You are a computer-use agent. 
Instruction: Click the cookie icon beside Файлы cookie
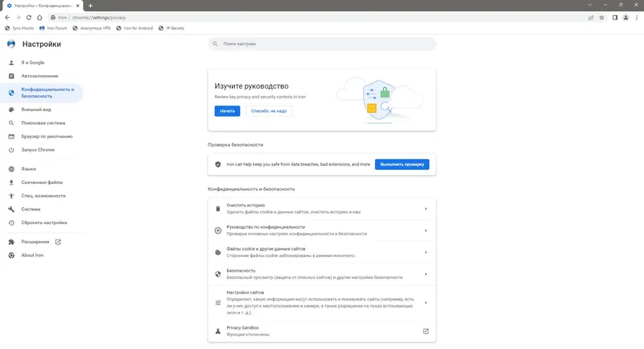click(x=218, y=252)
